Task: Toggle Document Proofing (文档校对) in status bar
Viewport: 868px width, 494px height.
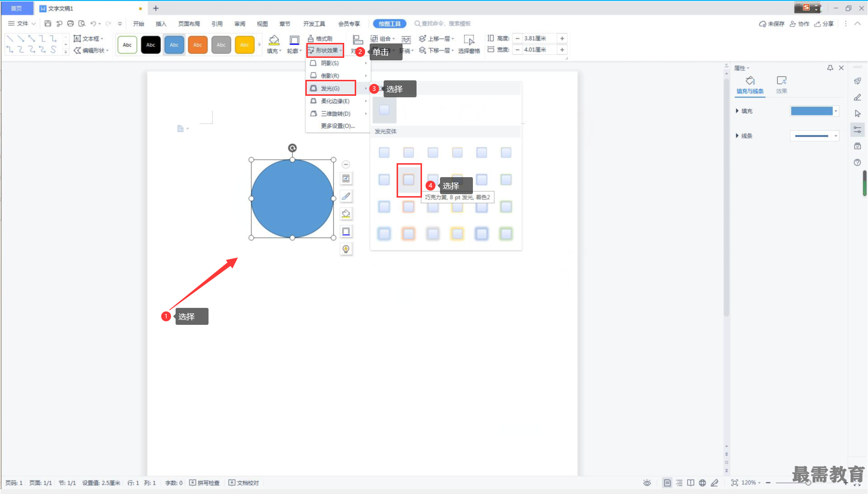Action: coord(244,483)
